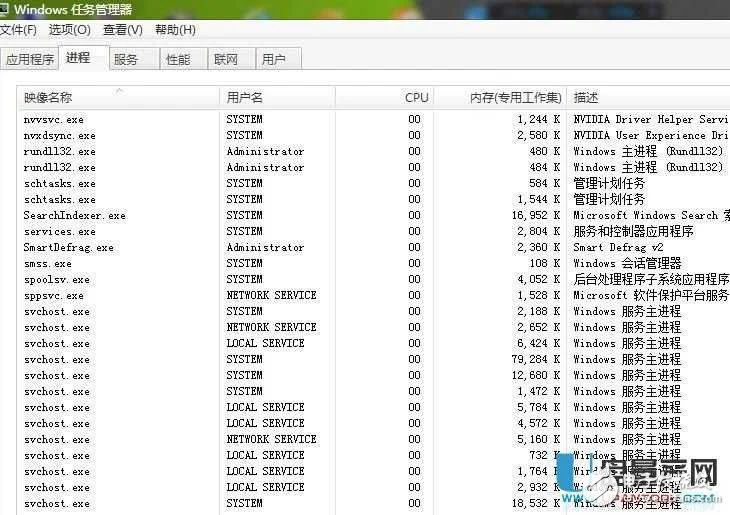Select the smss.exe process
The image size is (730, 515).
click(374, 264)
